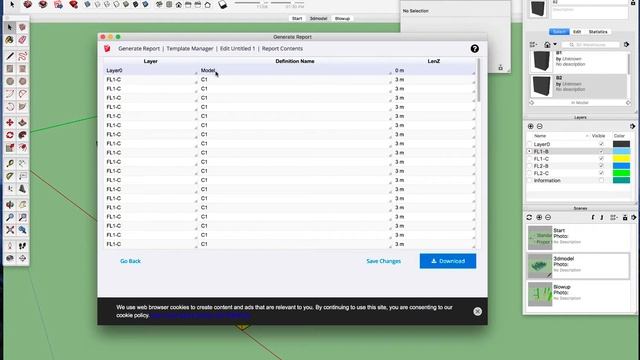Switch to the Blowup scene tab
This screenshot has width=640, height=360.
click(x=342, y=18)
